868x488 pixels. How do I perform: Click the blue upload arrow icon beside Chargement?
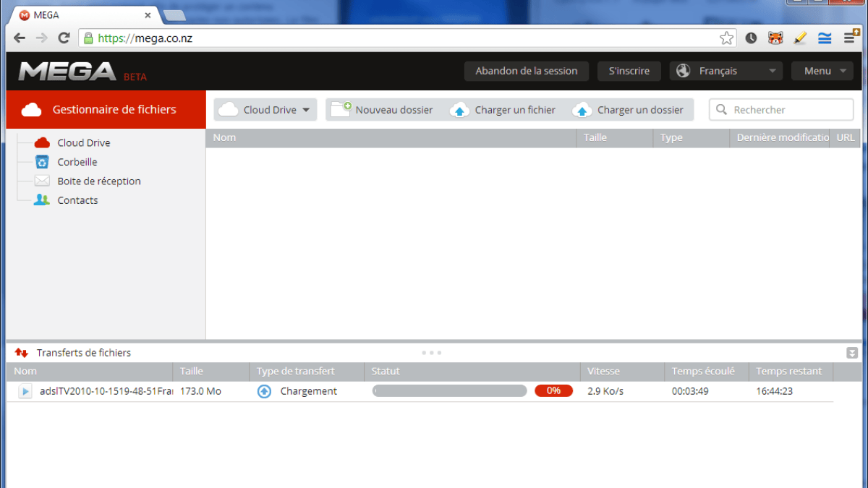265,391
